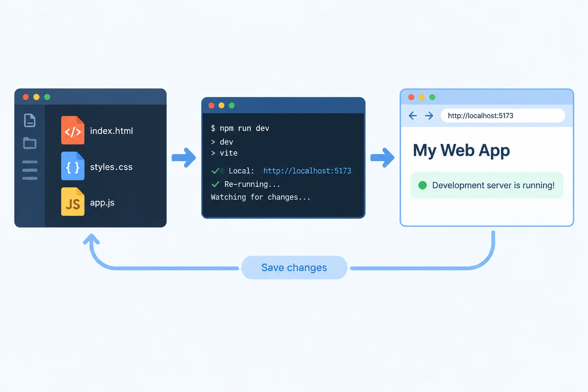Screen dimensions: 588x392
Task: Close the editor window with red button
Action: [26, 97]
